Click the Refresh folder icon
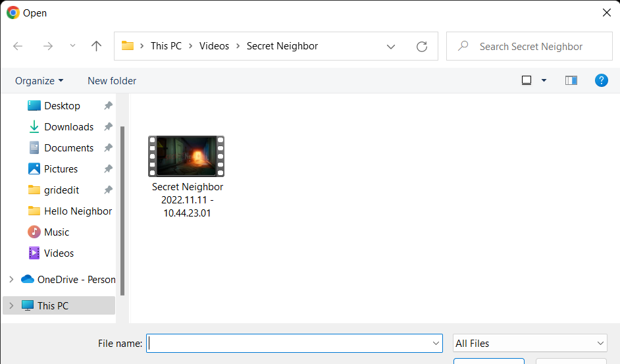 pos(422,47)
